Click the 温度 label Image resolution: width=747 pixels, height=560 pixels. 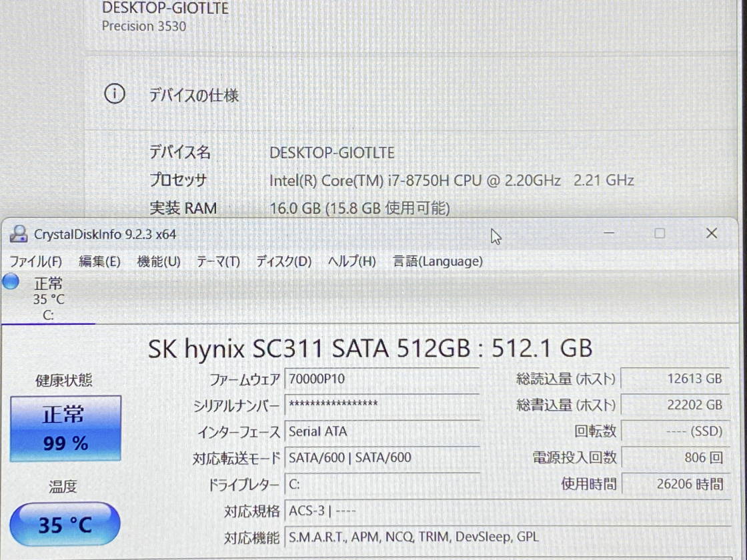pyautogui.click(x=63, y=486)
